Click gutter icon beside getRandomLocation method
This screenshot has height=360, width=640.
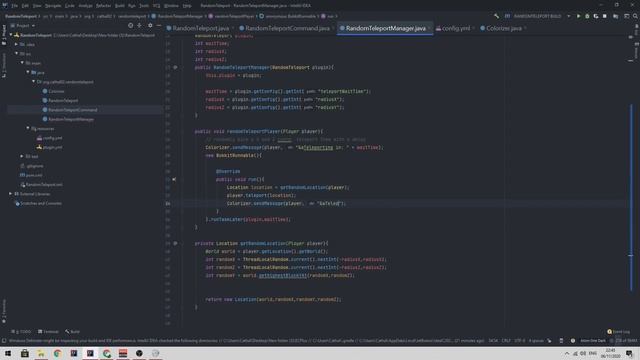[x=176, y=243]
